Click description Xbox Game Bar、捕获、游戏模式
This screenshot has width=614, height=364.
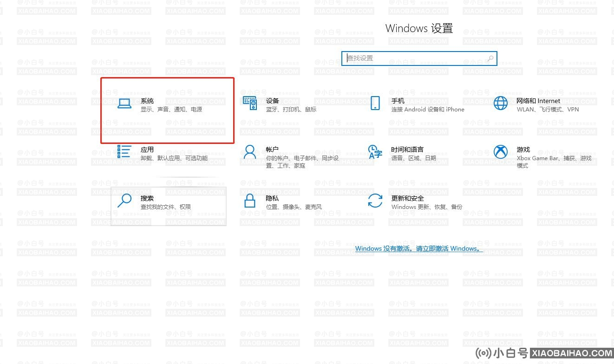pyautogui.click(x=554, y=162)
